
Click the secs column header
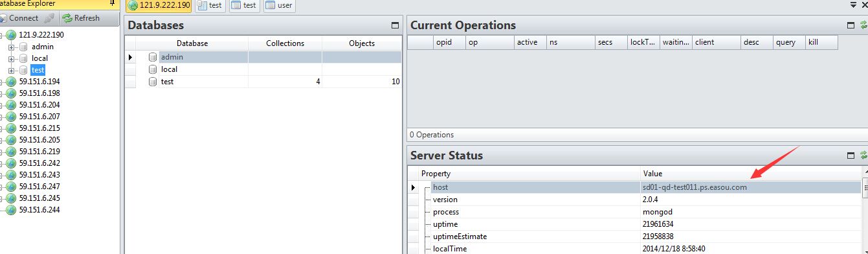[x=611, y=42]
